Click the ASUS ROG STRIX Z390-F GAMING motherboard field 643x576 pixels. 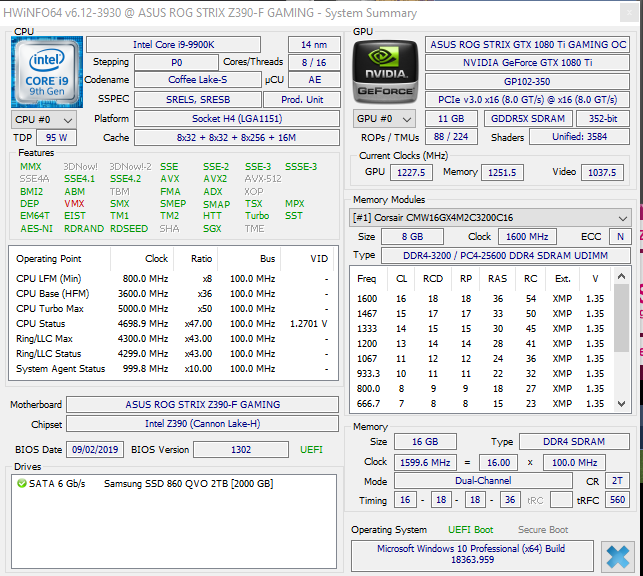point(203,405)
